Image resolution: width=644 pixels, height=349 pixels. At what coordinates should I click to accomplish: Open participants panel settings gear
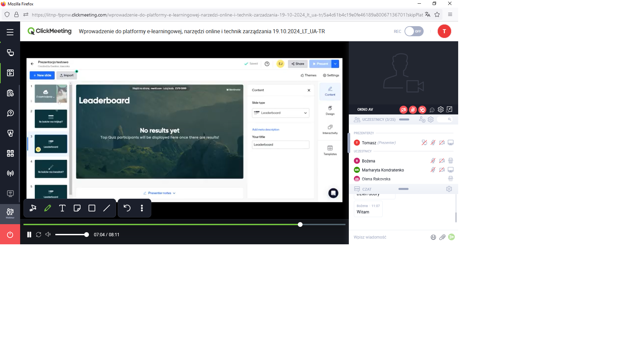431,119
